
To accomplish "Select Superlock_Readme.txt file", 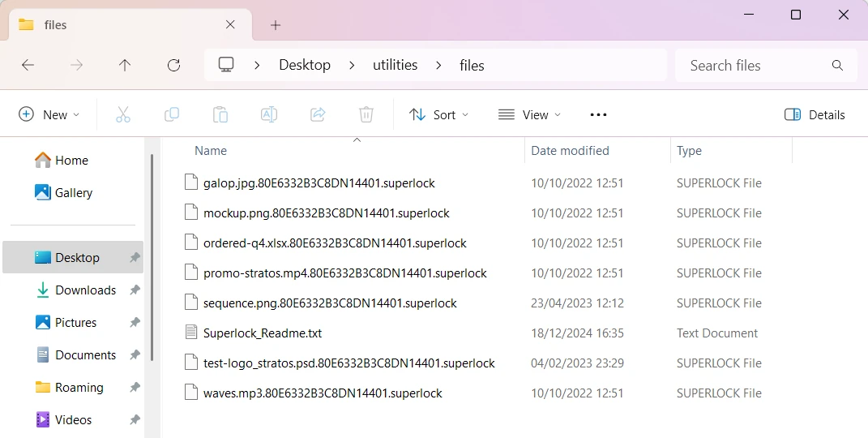I will click(x=263, y=333).
